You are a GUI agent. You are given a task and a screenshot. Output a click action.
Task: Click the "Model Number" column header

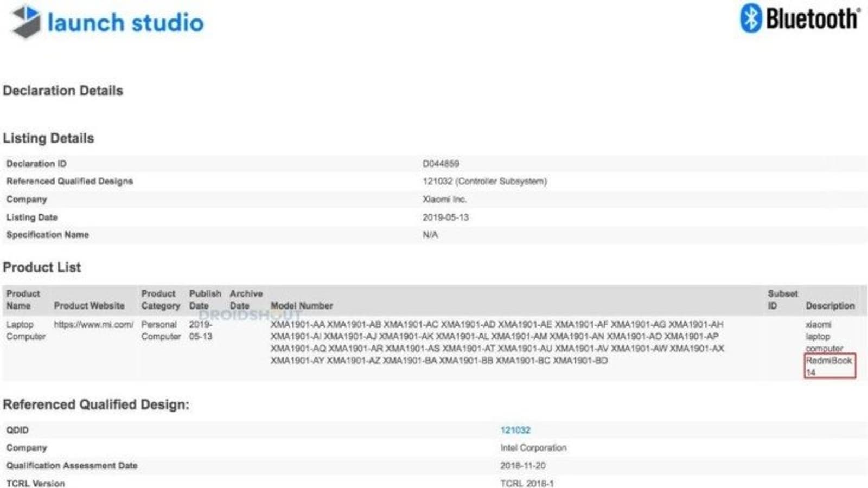point(302,306)
